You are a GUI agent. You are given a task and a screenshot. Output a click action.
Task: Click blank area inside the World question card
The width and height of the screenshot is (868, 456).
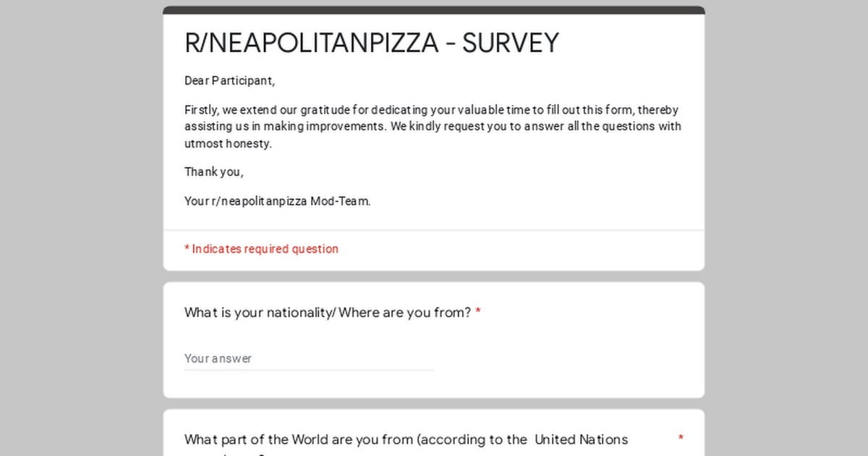434,421
